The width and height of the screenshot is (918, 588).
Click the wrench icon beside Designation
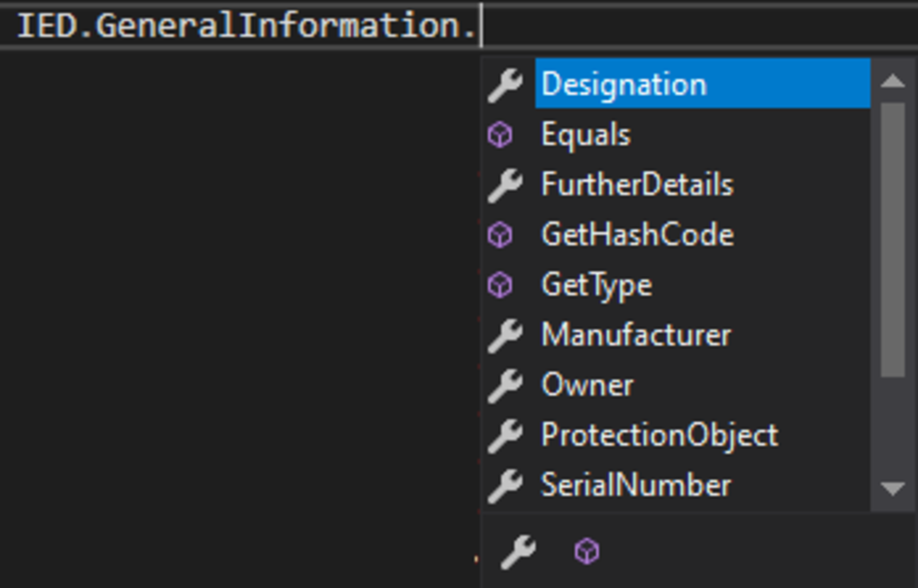click(x=505, y=85)
